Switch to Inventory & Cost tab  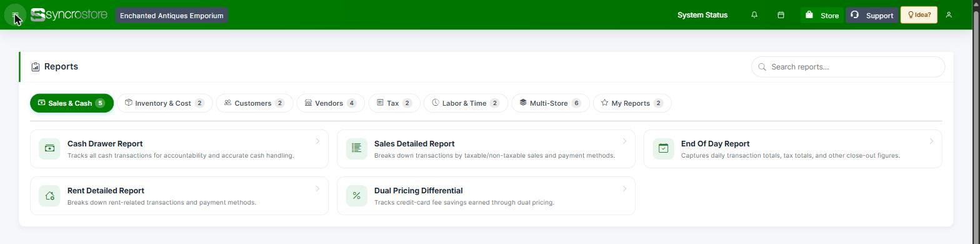click(x=165, y=103)
